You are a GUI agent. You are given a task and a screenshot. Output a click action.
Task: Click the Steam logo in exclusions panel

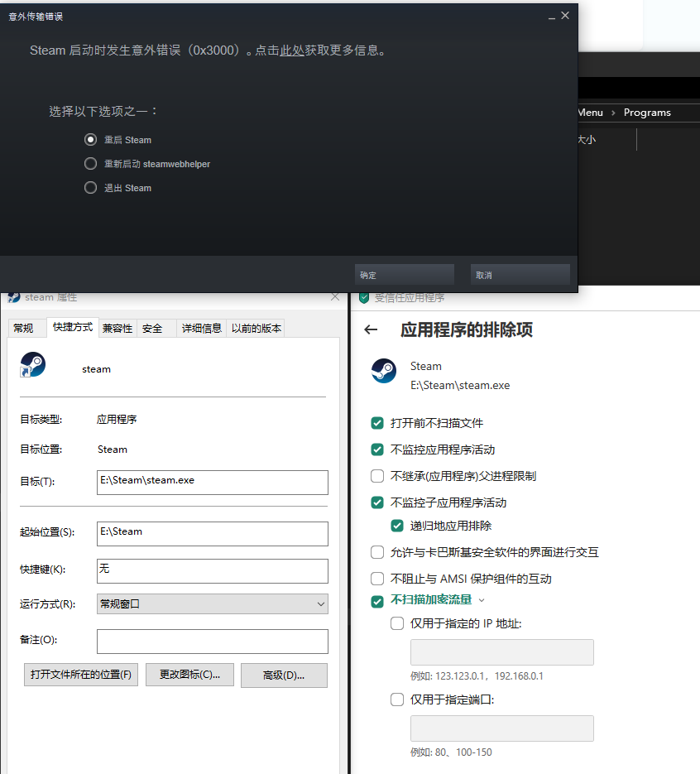(384, 371)
